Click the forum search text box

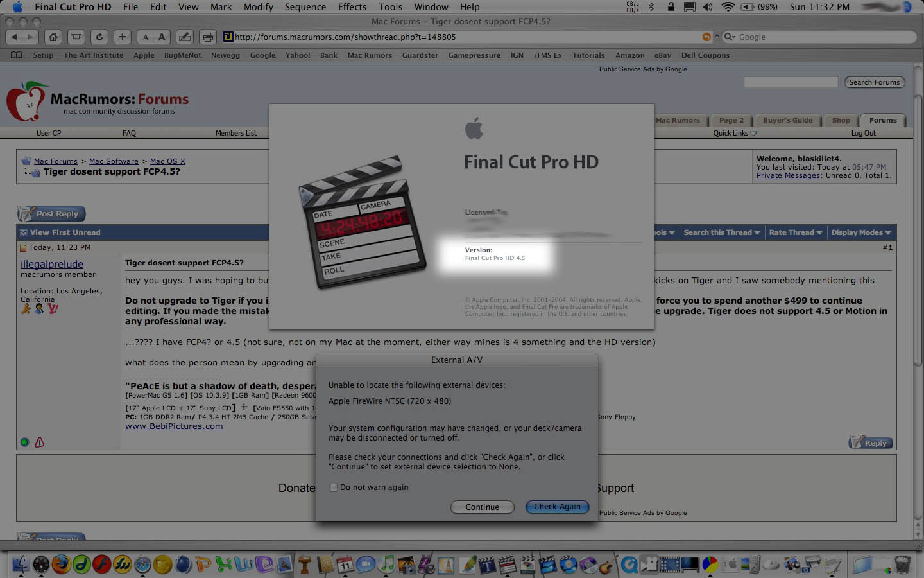pos(791,82)
